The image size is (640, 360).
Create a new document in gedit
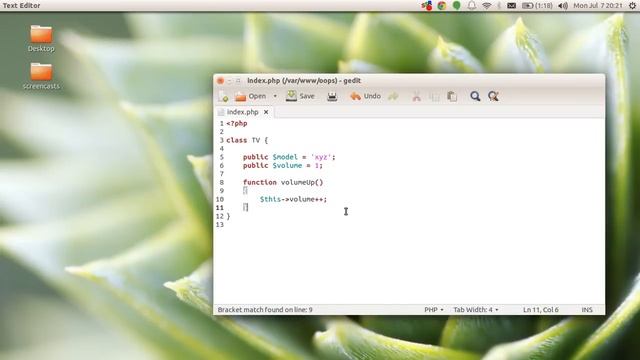(223, 97)
